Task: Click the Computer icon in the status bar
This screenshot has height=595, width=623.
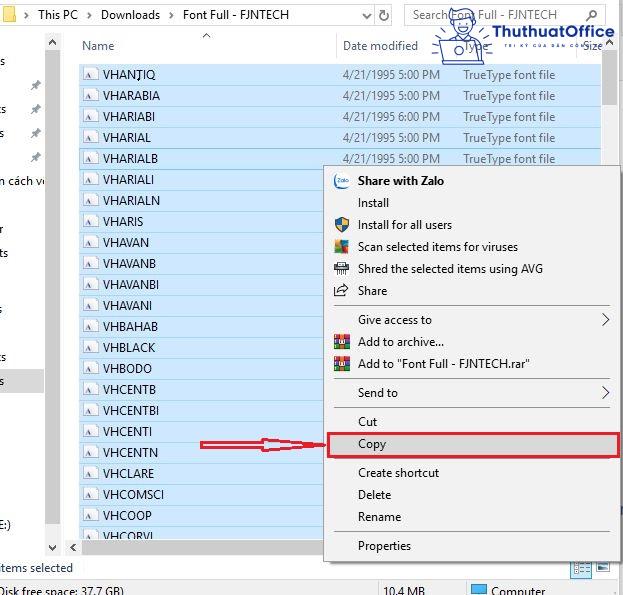Action: [478, 589]
